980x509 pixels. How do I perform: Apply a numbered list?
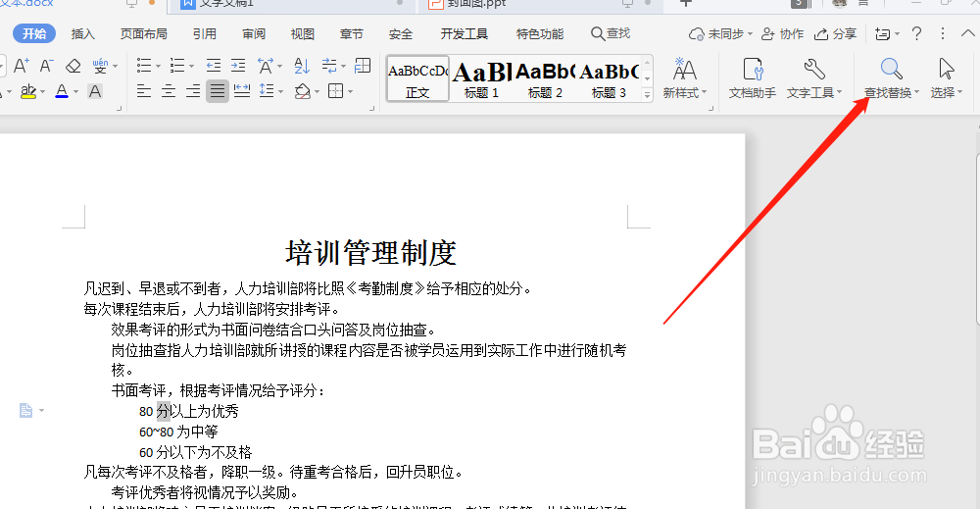tap(177, 65)
